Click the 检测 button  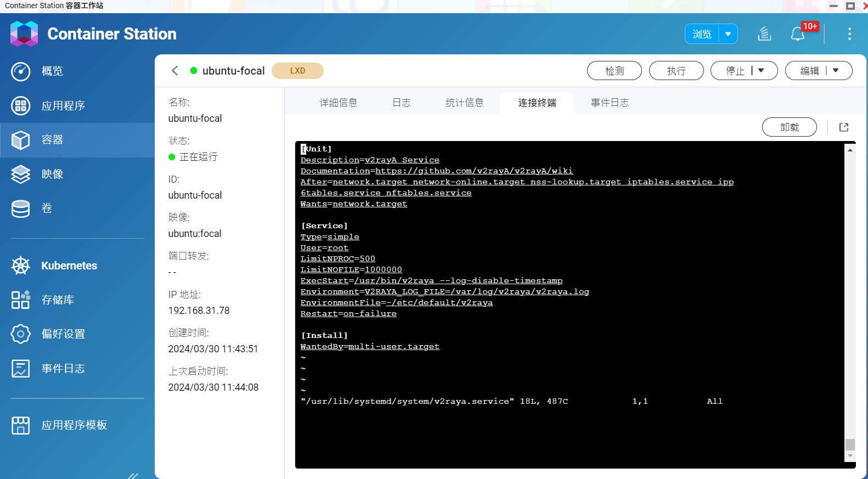614,71
